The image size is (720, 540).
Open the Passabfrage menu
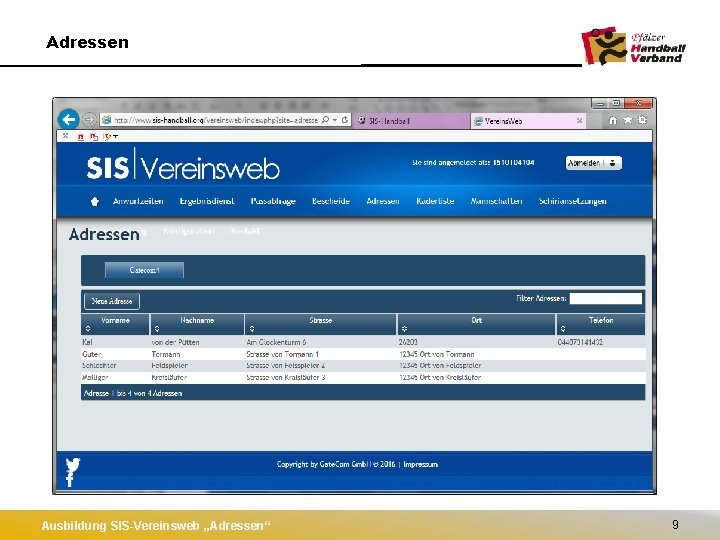273,201
